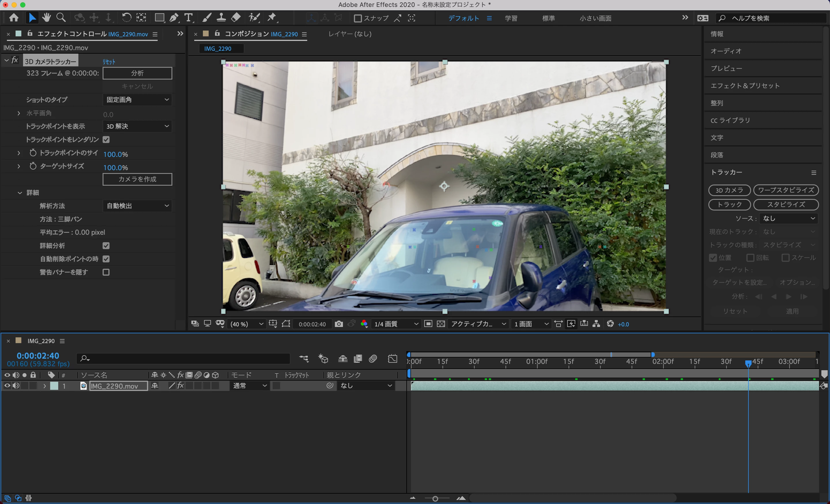Screen dimensions: 830x504
Task: Select the Puppet Pin tool
Action: click(271, 18)
